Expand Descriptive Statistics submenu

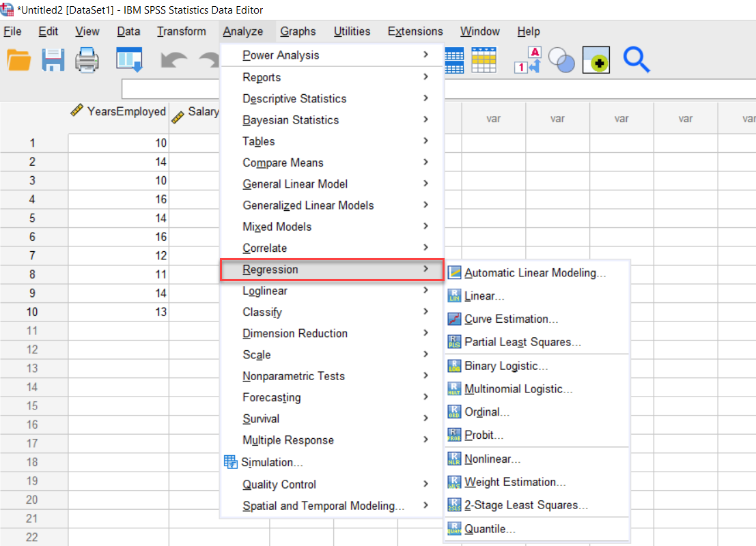click(x=331, y=98)
